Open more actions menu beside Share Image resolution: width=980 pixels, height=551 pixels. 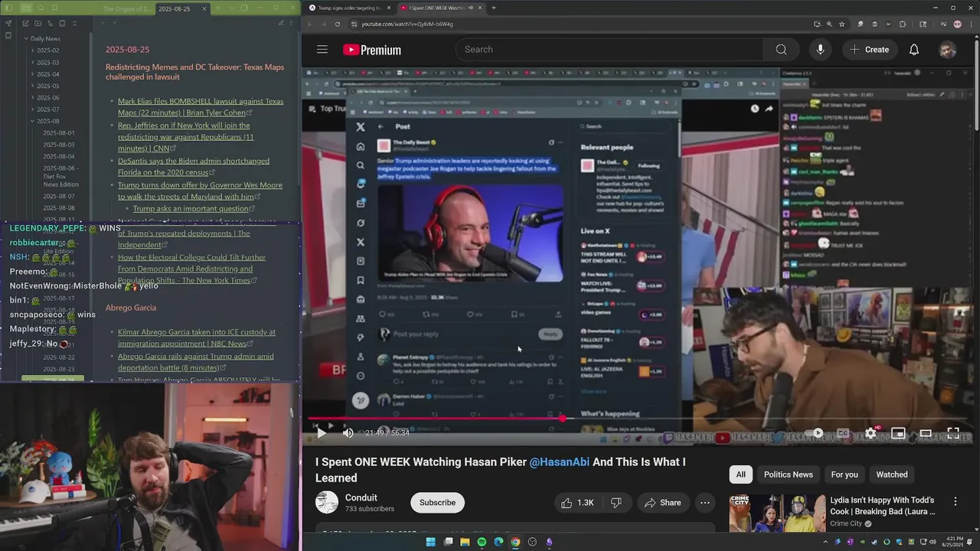coord(705,503)
